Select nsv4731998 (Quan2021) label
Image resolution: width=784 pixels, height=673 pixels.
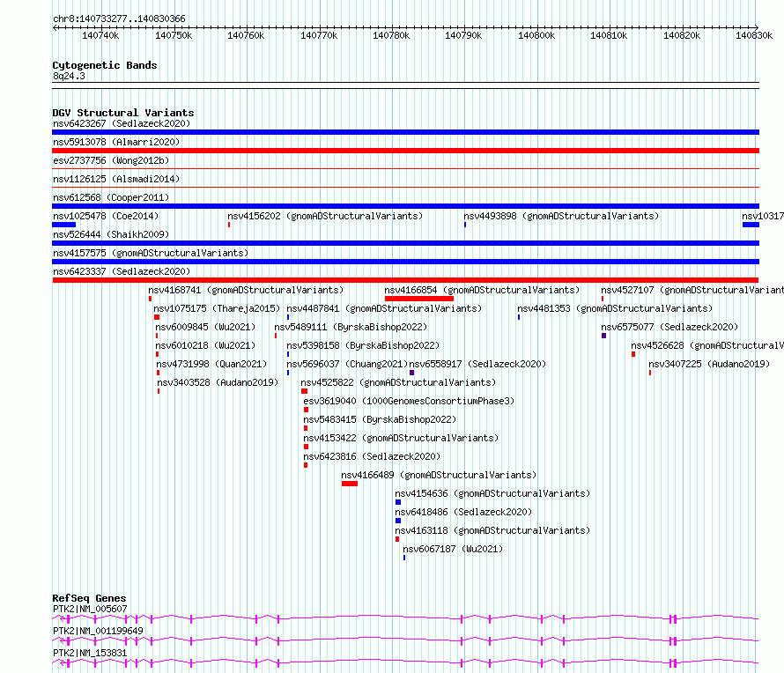point(211,364)
